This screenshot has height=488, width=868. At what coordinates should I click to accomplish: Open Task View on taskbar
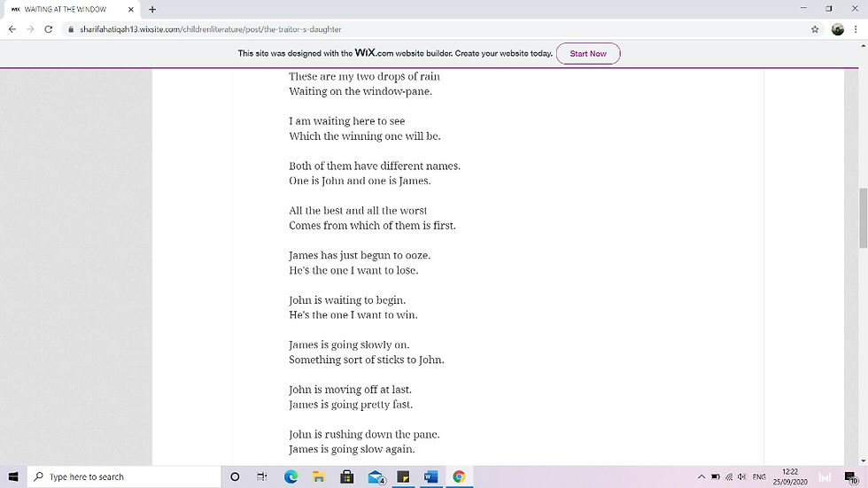click(262, 476)
